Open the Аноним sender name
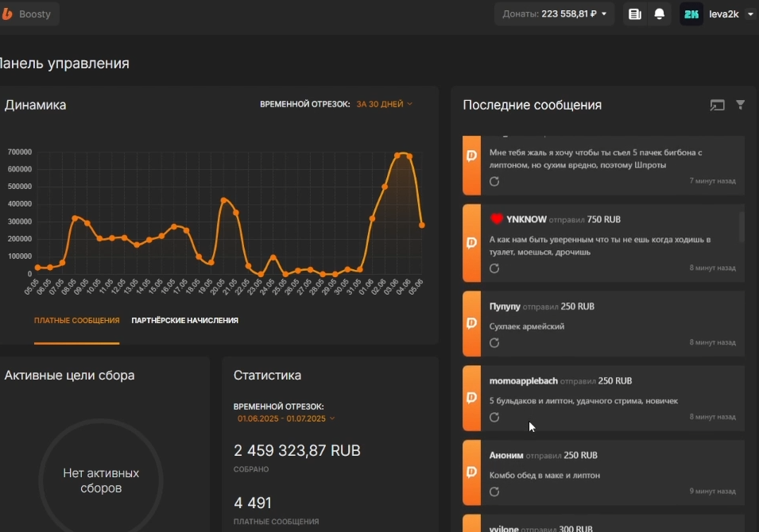759x532 pixels. point(506,456)
